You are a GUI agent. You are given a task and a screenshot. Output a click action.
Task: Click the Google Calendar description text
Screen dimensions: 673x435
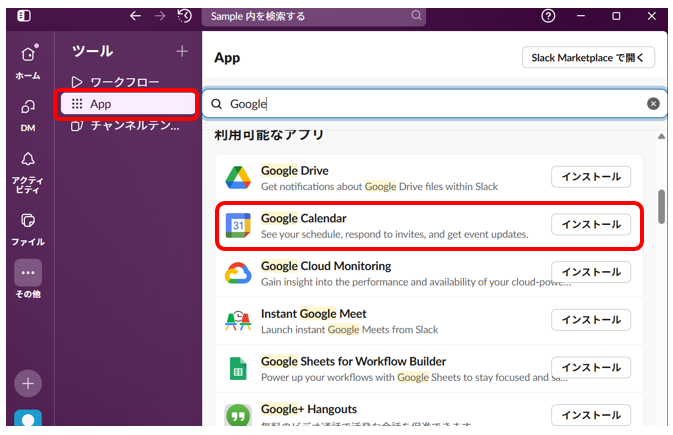coord(394,234)
